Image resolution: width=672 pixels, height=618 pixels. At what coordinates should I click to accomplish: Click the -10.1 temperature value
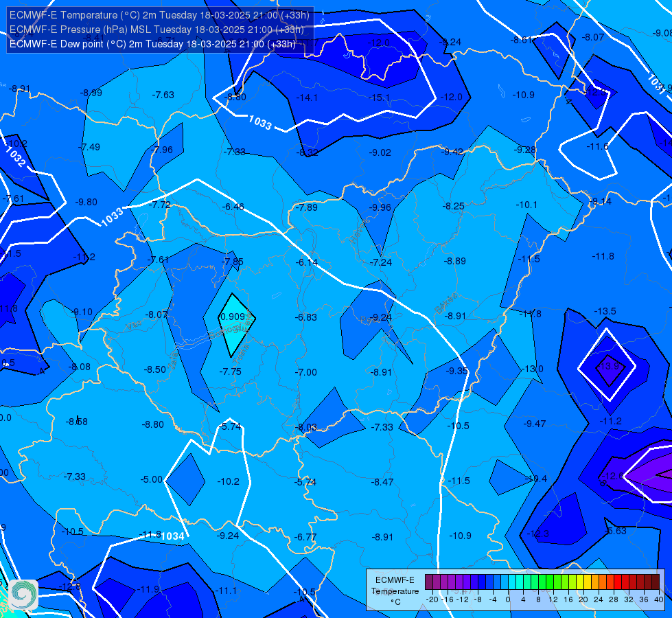(x=526, y=205)
